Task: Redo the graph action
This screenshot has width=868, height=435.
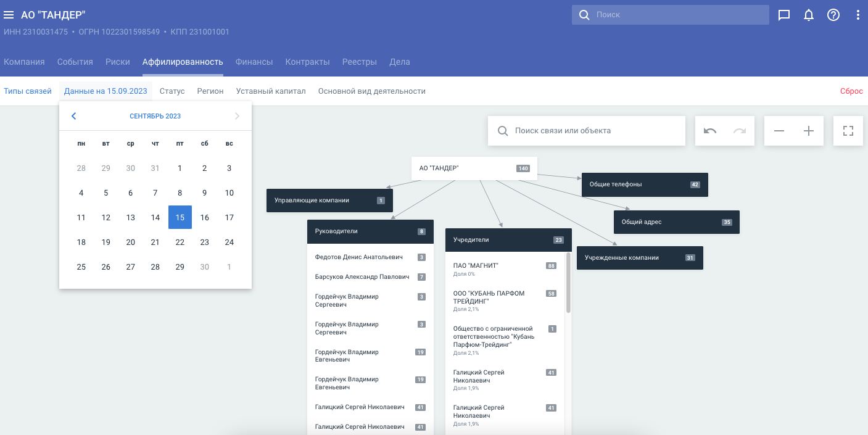Action: pyautogui.click(x=740, y=131)
